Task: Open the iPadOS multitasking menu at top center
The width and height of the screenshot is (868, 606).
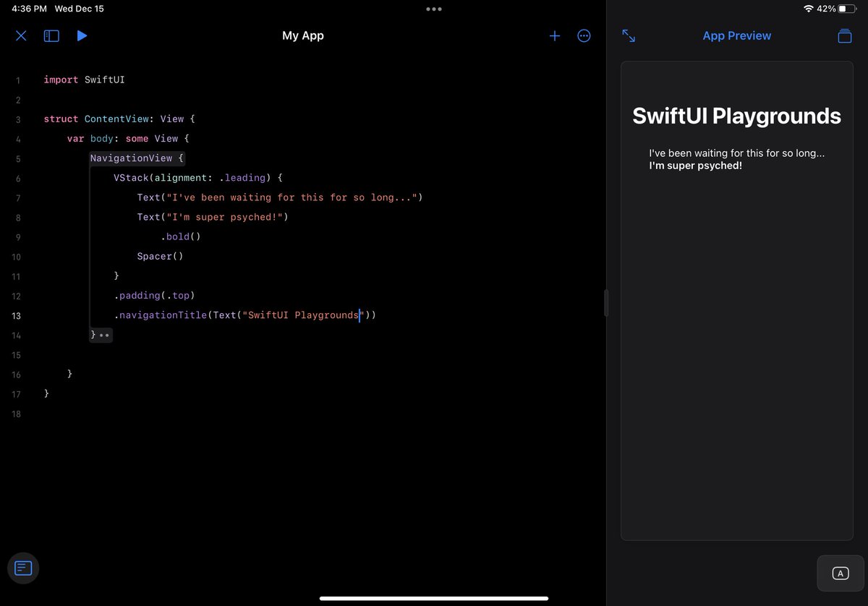Action: click(x=433, y=9)
